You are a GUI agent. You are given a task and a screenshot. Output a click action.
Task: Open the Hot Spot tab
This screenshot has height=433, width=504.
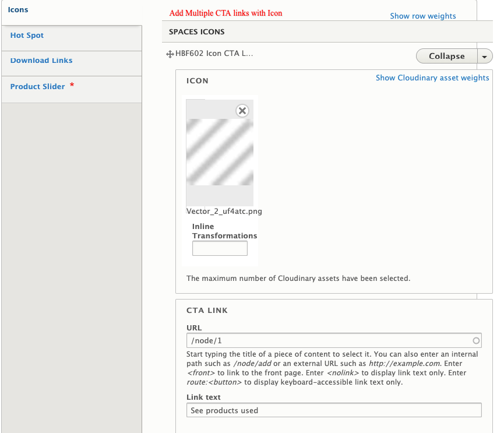27,36
